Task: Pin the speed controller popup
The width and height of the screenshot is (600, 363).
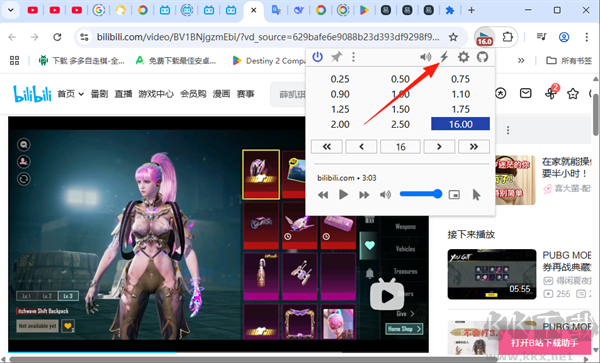Action: (x=336, y=57)
